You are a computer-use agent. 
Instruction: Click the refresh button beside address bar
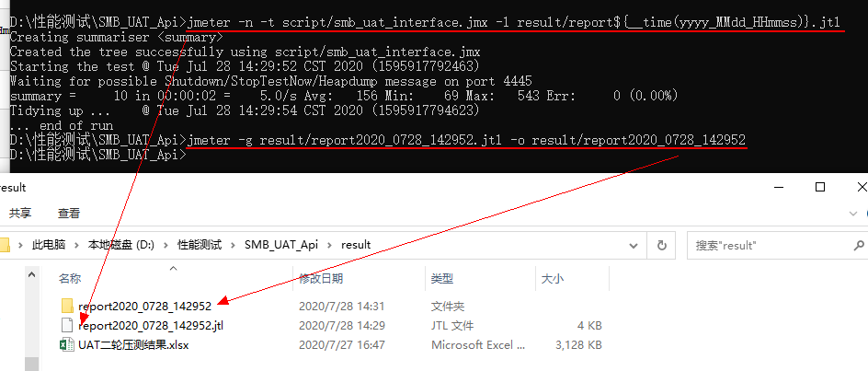[661, 245]
